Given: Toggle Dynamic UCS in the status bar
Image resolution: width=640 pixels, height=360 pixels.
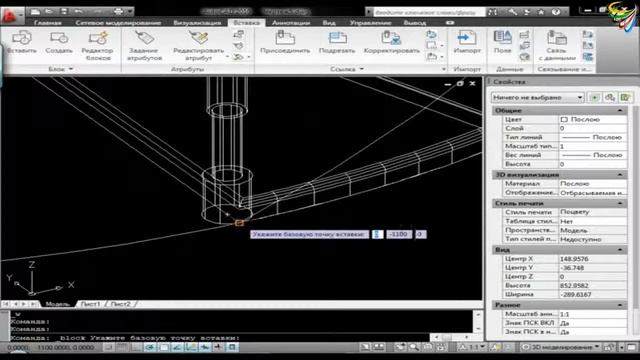Looking at the screenshot, I should (x=191, y=347).
